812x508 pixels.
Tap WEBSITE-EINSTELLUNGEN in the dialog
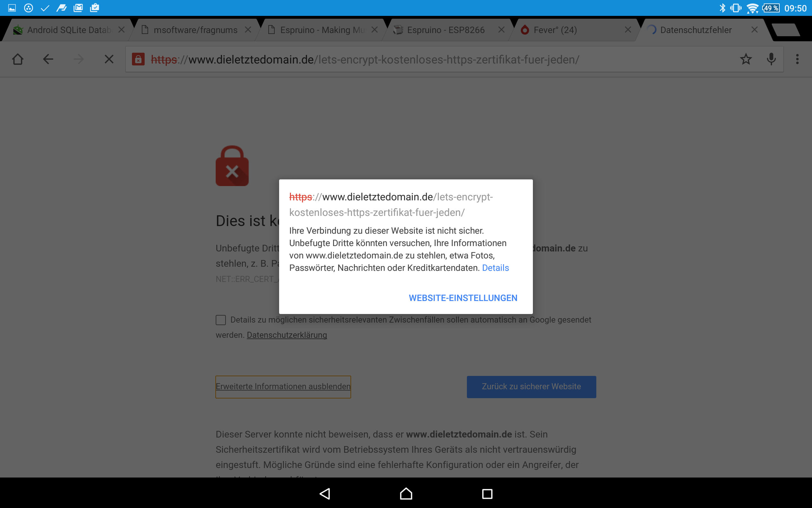[463, 298]
